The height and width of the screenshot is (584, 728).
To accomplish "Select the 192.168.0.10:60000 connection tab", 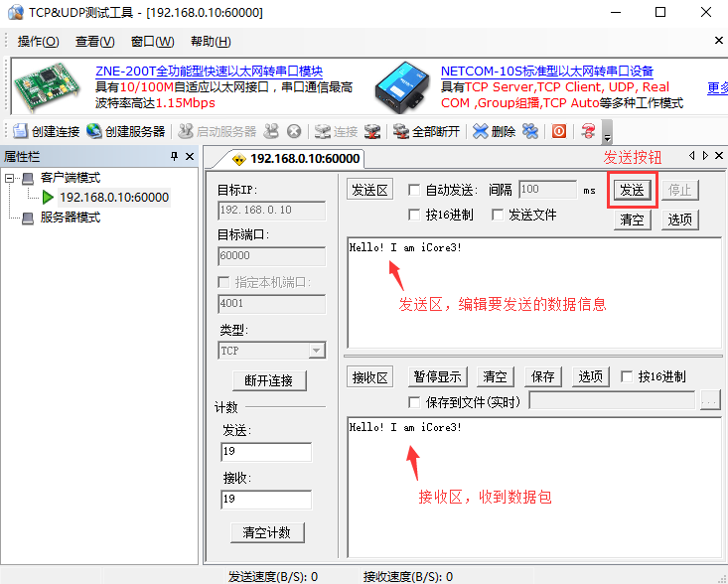I will (x=294, y=159).
